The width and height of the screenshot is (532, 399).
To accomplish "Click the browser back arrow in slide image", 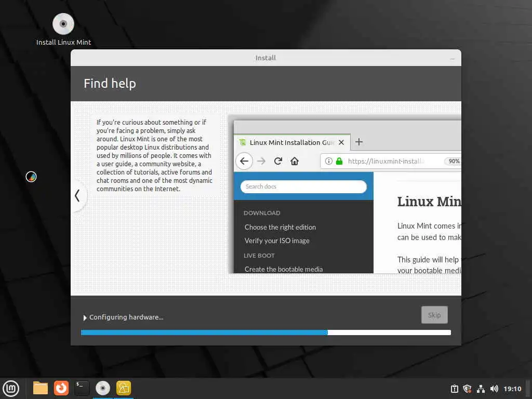I will pyautogui.click(x=244, y=161).
